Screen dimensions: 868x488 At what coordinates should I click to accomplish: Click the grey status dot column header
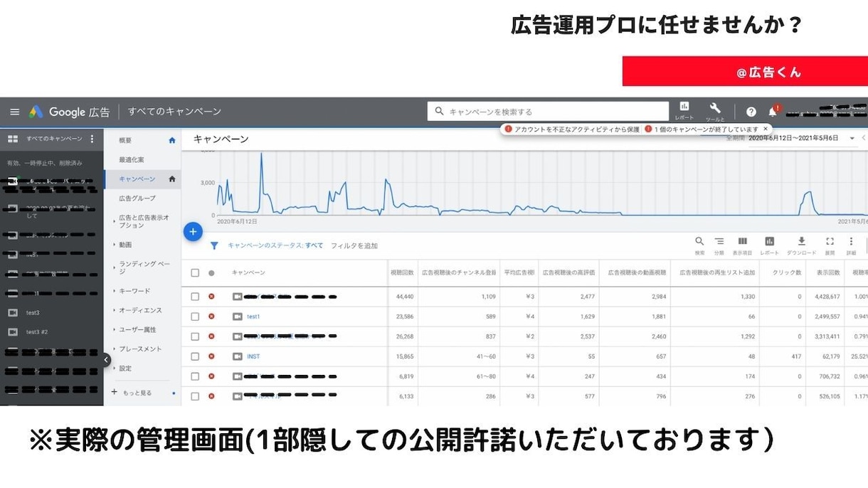211,272
